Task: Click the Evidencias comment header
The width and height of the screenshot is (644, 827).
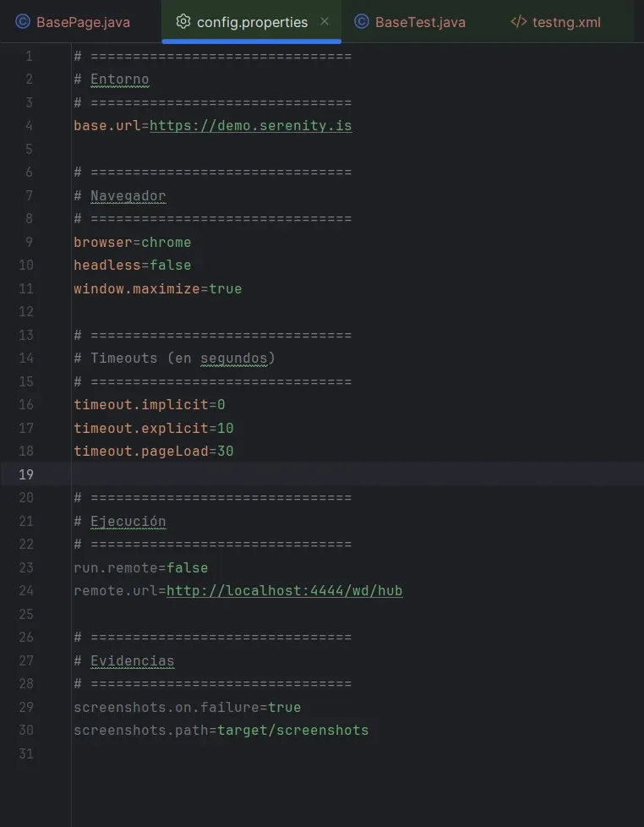Action: (x=133, y=660)
